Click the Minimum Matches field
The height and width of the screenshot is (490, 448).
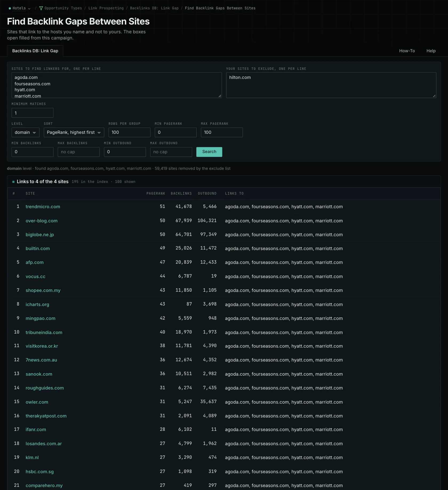pyautogui.click(x=33, y=113)
